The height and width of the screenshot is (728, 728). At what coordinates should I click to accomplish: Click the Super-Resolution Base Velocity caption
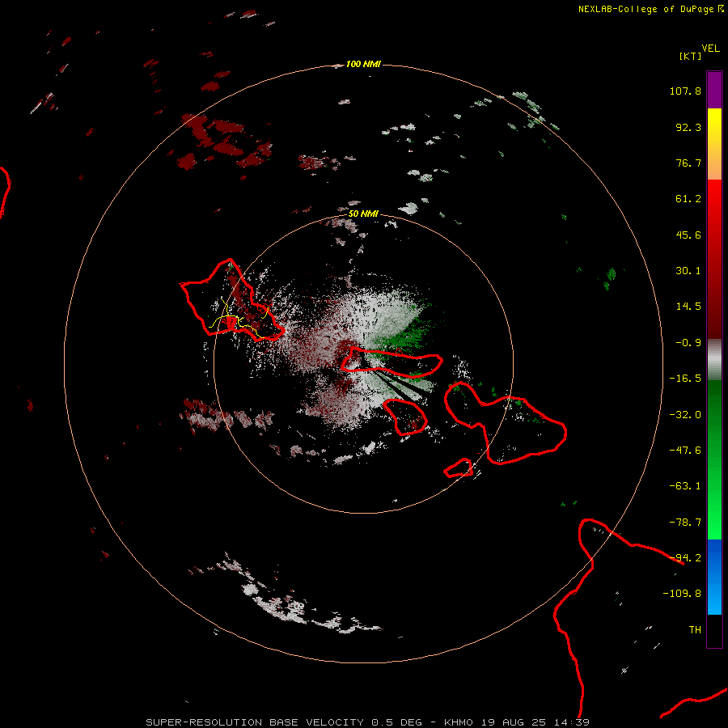pos(367,722)
